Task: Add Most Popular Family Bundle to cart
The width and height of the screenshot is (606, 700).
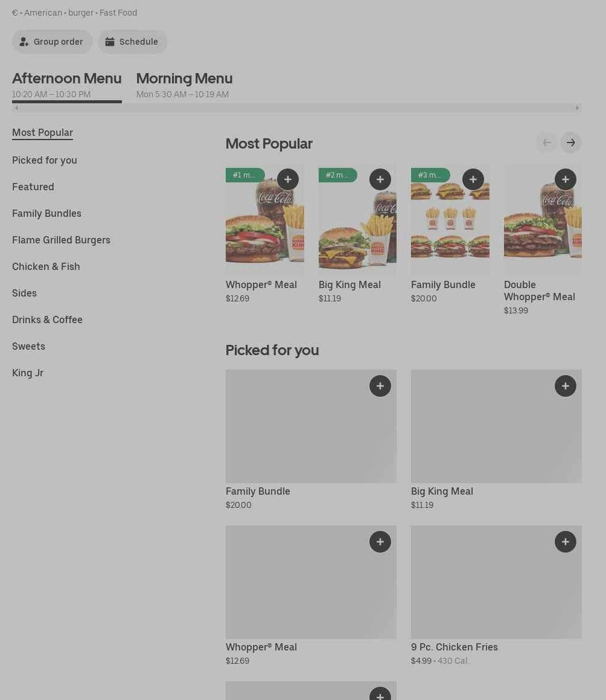Action: (x=473, y=179)
